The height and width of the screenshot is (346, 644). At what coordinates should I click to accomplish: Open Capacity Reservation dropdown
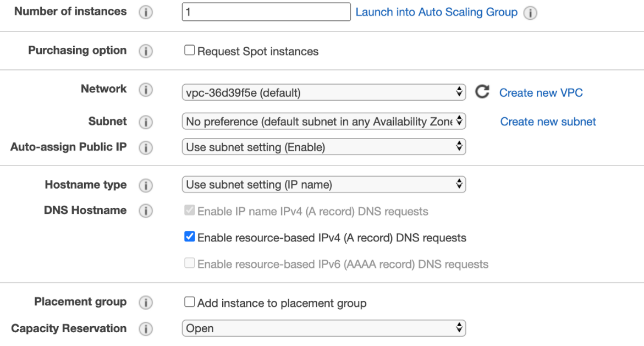[323, 328]
